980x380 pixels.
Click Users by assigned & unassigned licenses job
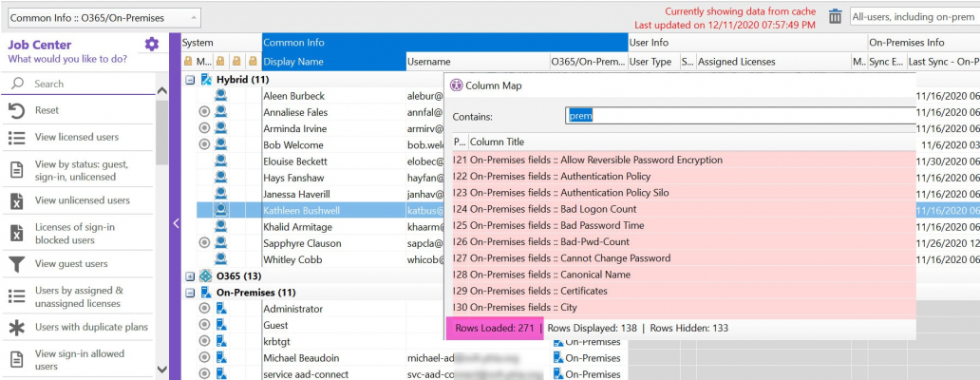pyautogui.click(x=77, y=296)
